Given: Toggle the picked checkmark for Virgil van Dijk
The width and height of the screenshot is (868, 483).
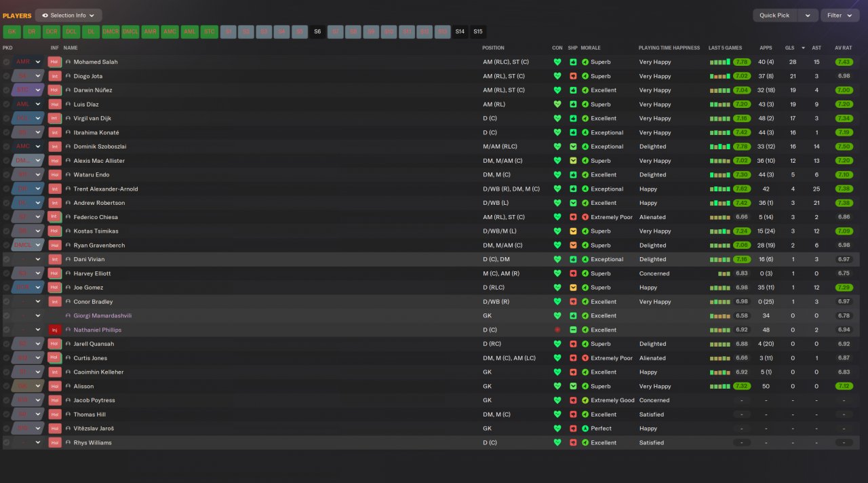Looking at the screenshot, I should pos(7,118).
